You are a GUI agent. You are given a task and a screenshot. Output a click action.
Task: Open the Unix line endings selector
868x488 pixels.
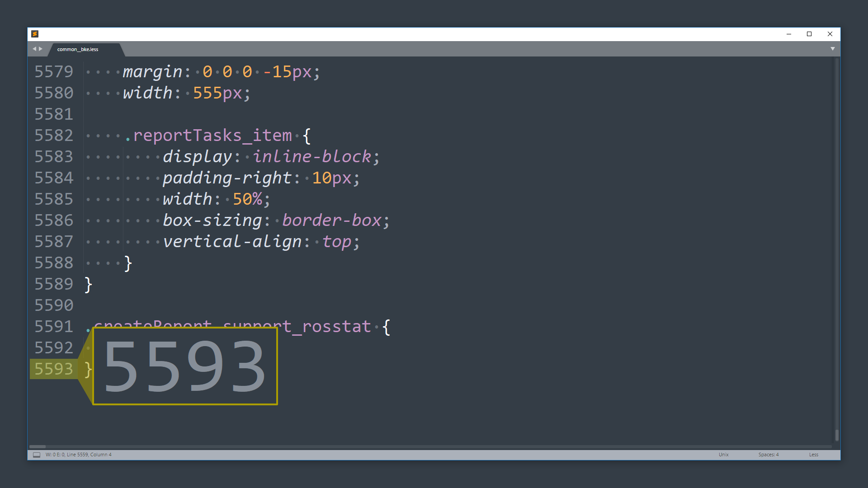pos(723,455)
